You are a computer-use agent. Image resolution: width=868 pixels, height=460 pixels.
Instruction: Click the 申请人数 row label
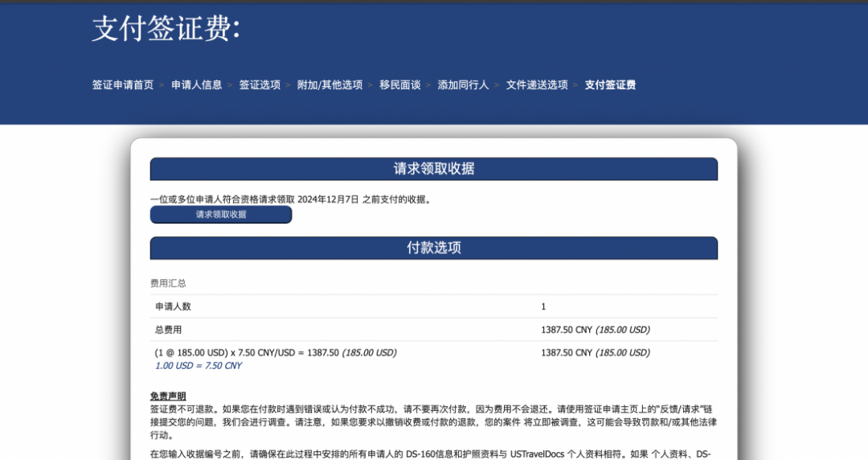tap(173, 306)
